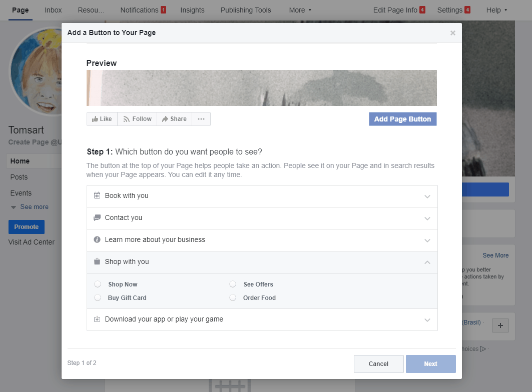
Task: Expand the Contact you chevron
Action: click(427, 218)
